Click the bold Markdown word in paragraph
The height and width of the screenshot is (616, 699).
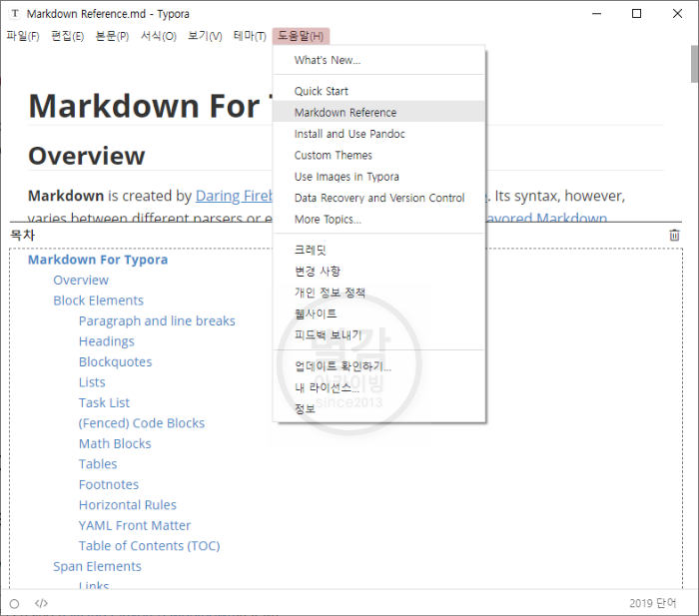click(66, 196)
